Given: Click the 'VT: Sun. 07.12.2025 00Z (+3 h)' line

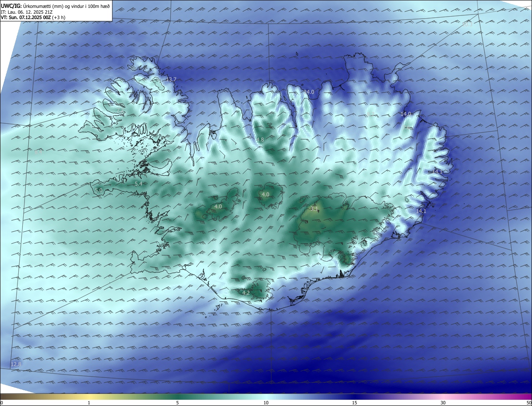Looking at the screenshot, I should 33,17.
